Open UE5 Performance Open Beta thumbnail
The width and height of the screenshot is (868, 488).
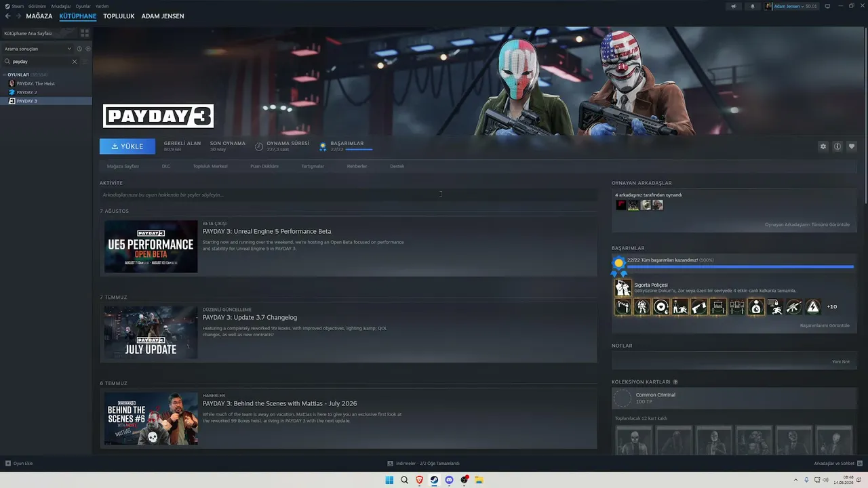(x=151, y=246)
